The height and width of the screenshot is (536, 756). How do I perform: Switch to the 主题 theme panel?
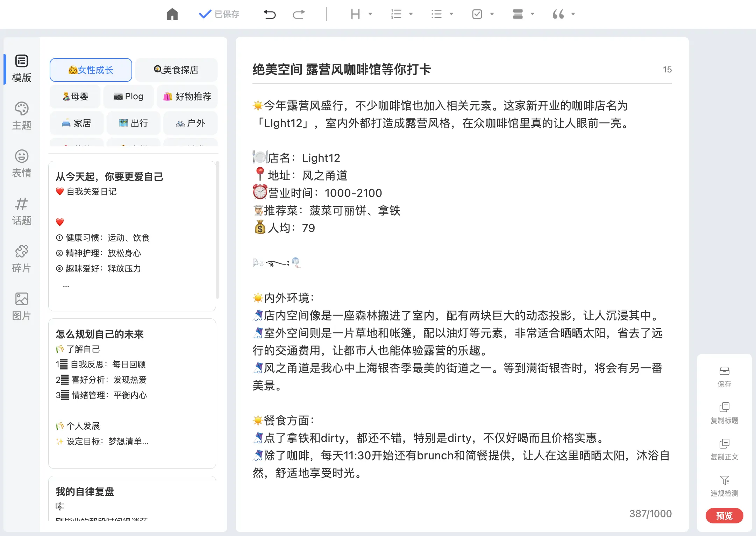pos(21,115)
